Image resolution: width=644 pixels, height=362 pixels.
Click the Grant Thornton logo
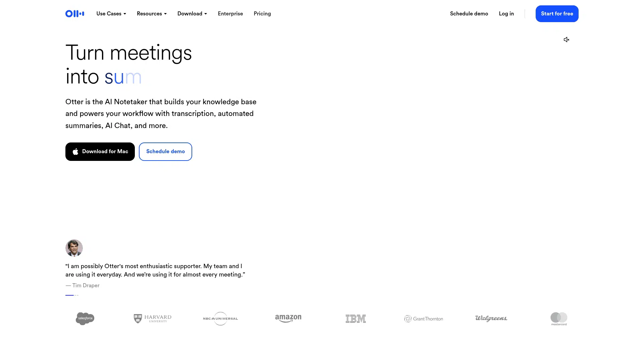pos(424,319)
